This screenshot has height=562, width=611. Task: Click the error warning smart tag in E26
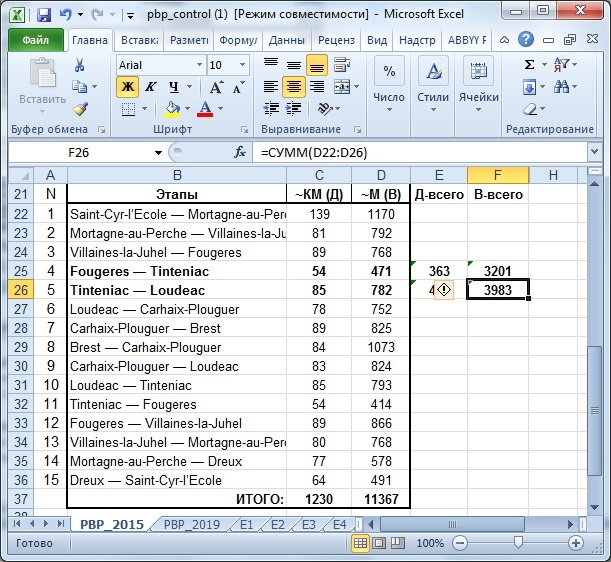click(444, 290)
